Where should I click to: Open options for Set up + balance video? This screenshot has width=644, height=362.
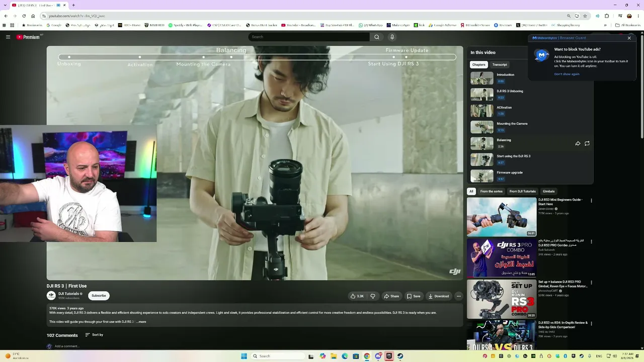click(x=591, y=283)
